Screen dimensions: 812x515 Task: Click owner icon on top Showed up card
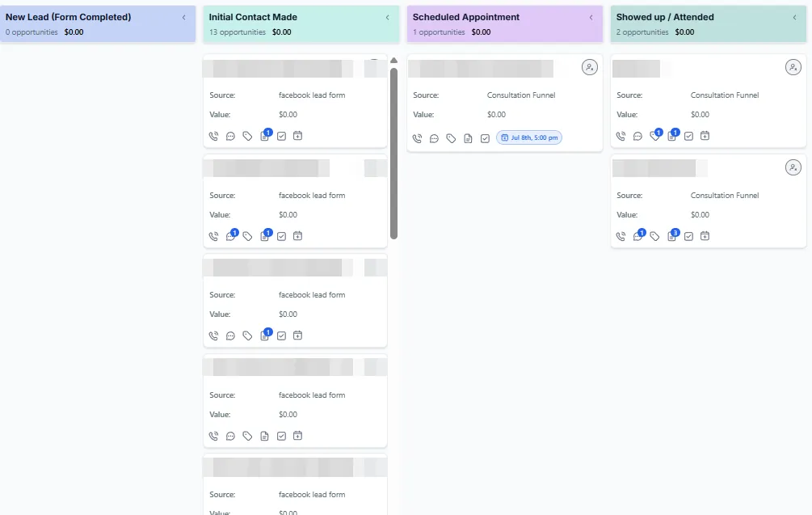793,67
